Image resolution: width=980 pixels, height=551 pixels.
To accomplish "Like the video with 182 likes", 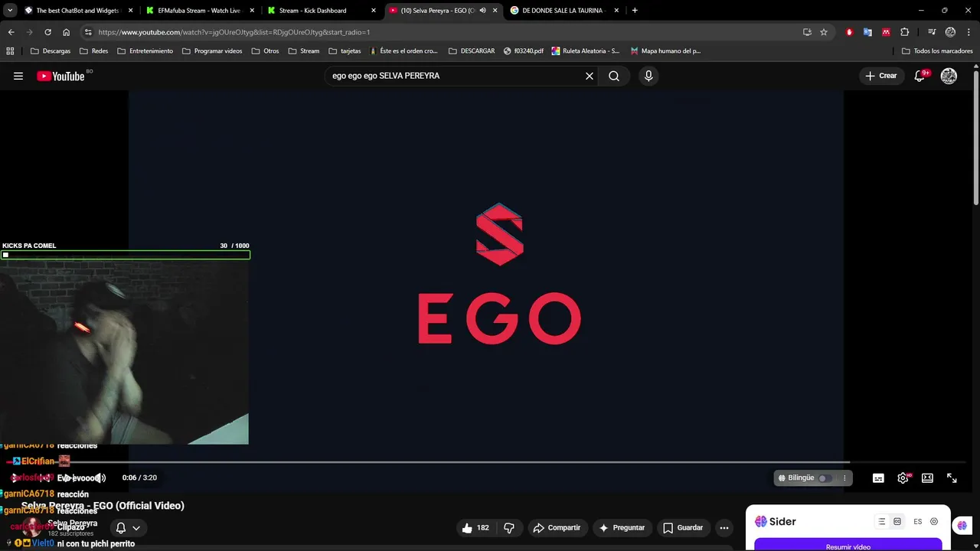I will tap(475, 527).
